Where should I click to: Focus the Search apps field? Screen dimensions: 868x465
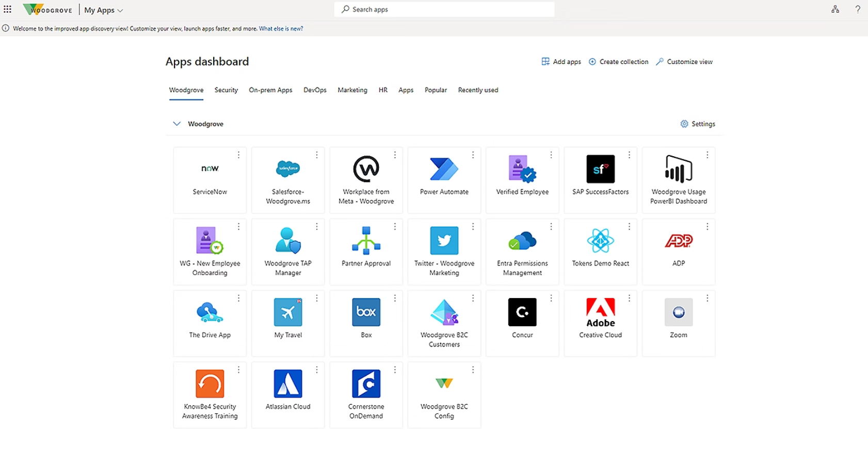(x=444, y=9)
